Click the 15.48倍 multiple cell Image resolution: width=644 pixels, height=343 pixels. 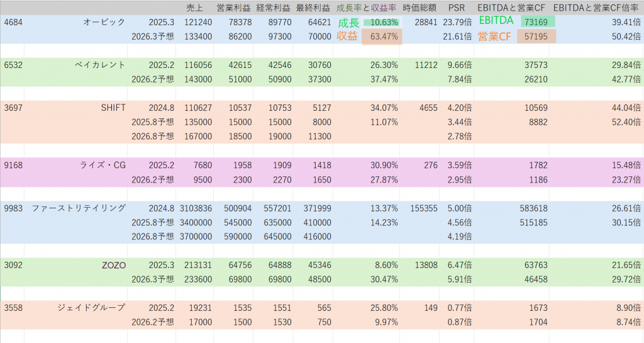click(x=626, y=165)
